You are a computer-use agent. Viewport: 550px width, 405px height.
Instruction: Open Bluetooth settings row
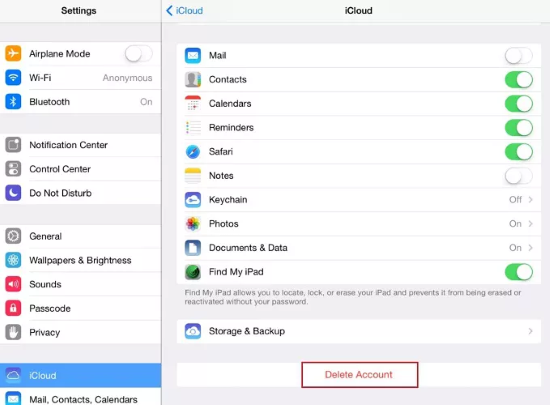[81, 102]
